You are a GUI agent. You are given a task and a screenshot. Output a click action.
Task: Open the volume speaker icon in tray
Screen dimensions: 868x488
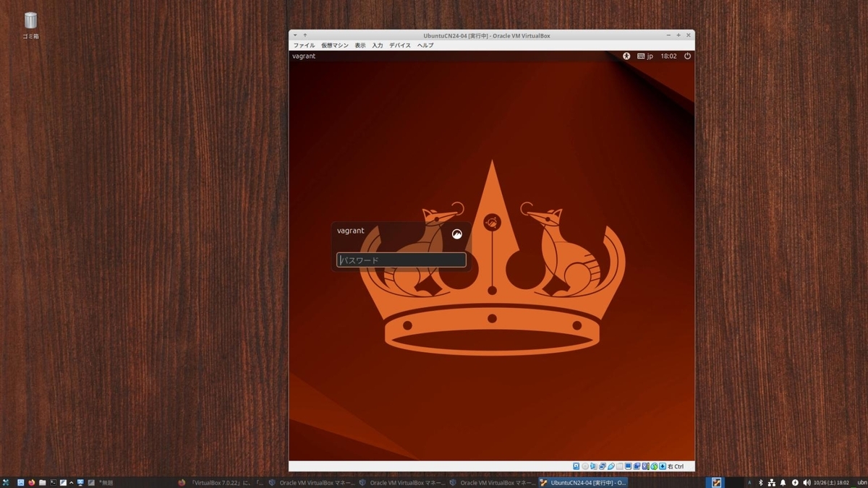point(807,482)
